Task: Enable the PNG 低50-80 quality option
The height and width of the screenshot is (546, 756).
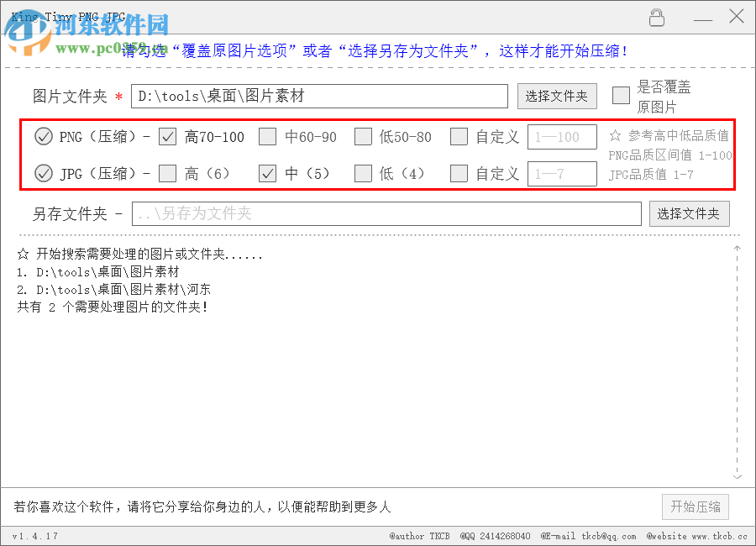Action: pos(365,136)
